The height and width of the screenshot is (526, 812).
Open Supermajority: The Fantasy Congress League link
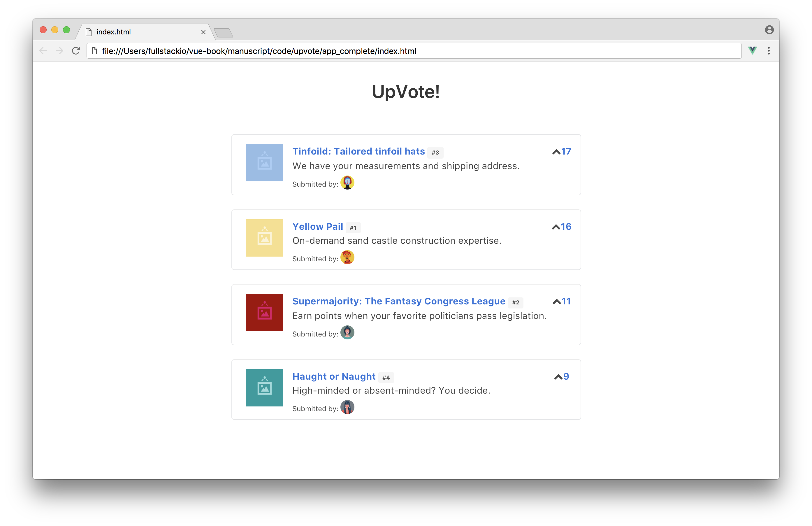(398, 301)
